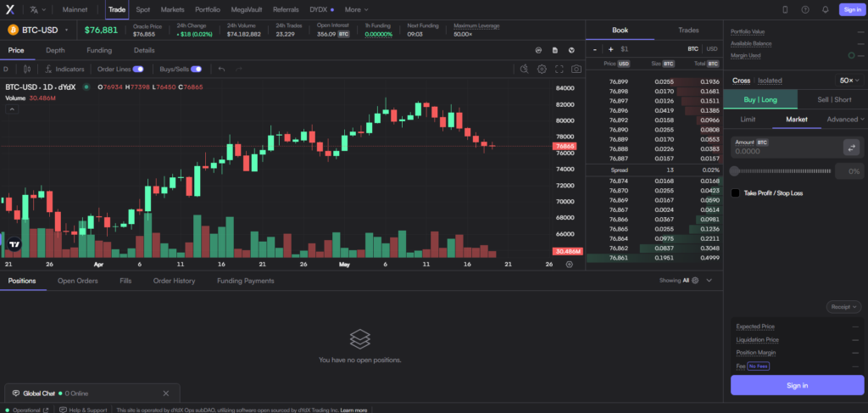Open the BTC-USD market selector dropdown
The height and width of the screenshot is (413, 868).
point(66,30)
